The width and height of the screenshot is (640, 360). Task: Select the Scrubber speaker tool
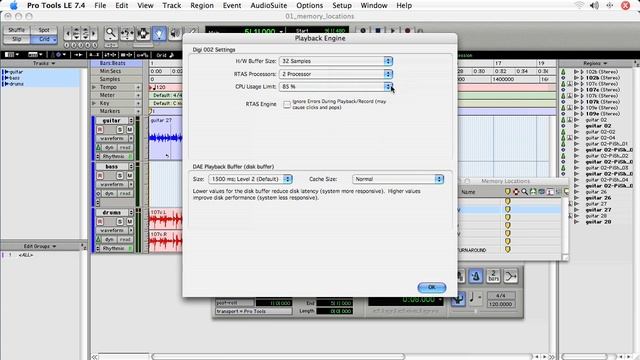coord(175,33)
